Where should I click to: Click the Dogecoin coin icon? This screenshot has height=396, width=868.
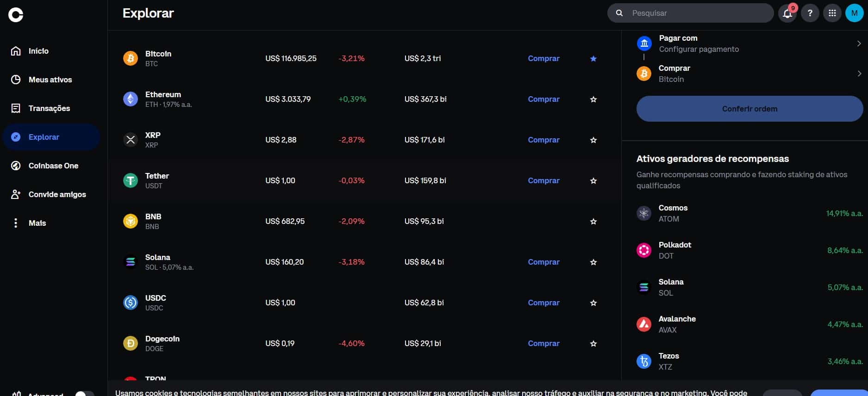[131, 343]
